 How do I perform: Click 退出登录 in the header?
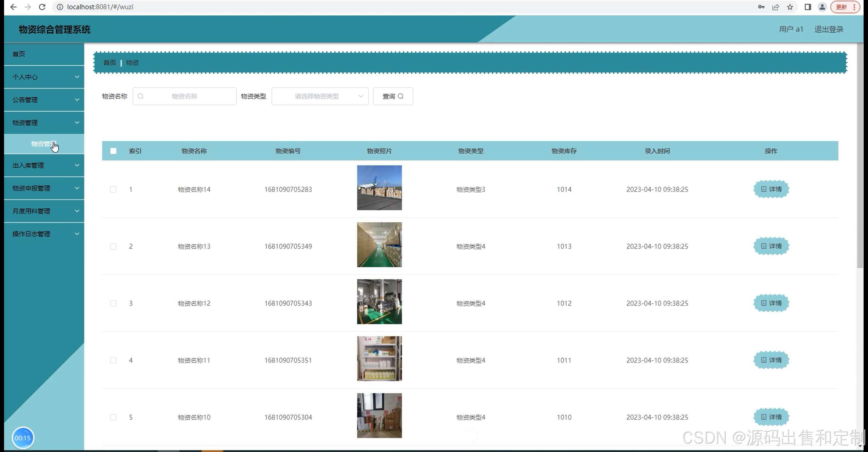click(828, 29)
